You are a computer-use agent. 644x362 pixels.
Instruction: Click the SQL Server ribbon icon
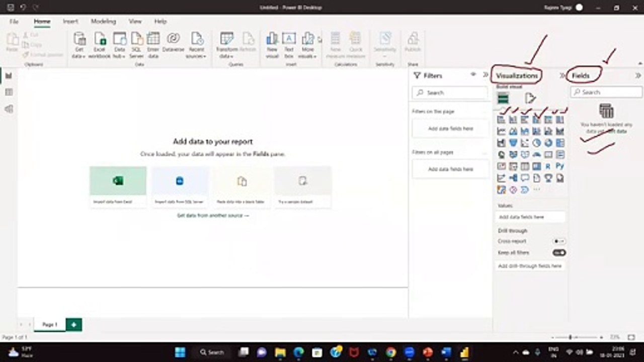tap(136, 45)
